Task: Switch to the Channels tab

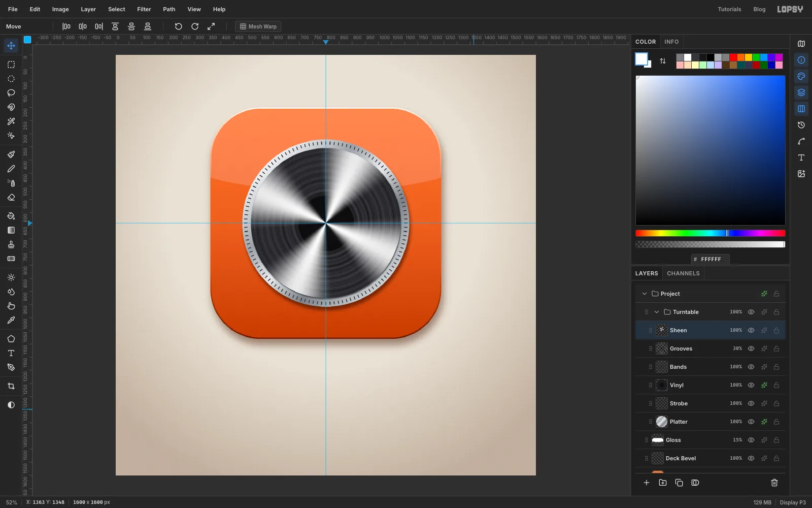Action: coord(683,273)
